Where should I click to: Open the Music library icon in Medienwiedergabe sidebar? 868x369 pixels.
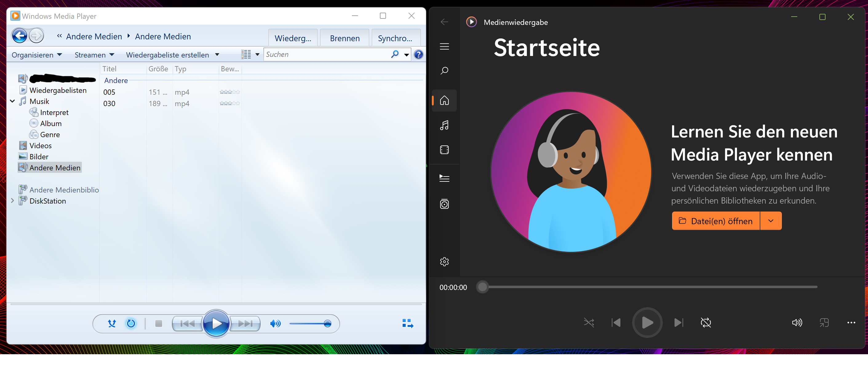click(444, 125)
